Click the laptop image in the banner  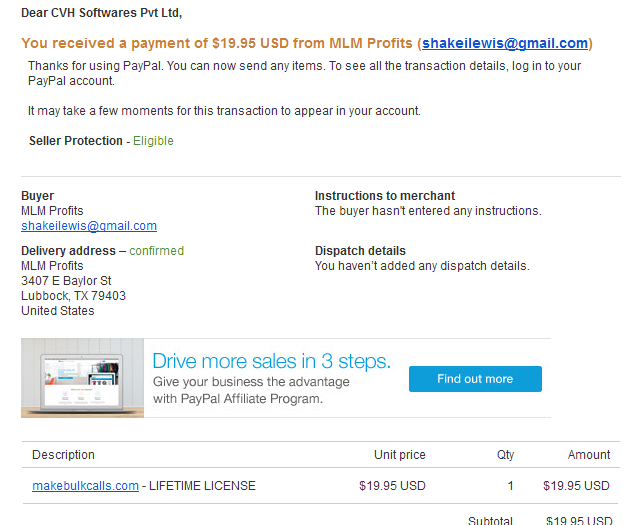(82, 378)
